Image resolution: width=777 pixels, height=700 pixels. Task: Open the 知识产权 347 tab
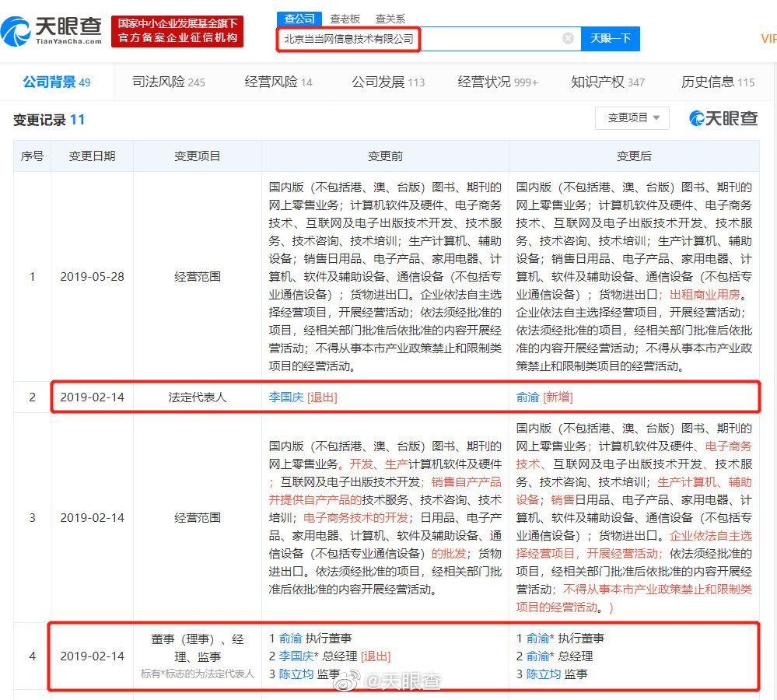607,82
